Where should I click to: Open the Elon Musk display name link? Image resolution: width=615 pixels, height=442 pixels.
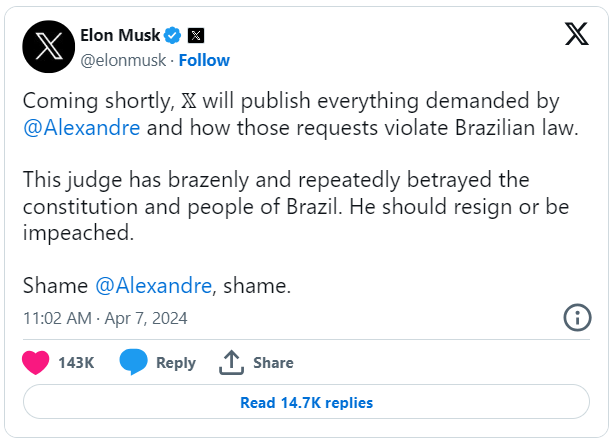120,35
